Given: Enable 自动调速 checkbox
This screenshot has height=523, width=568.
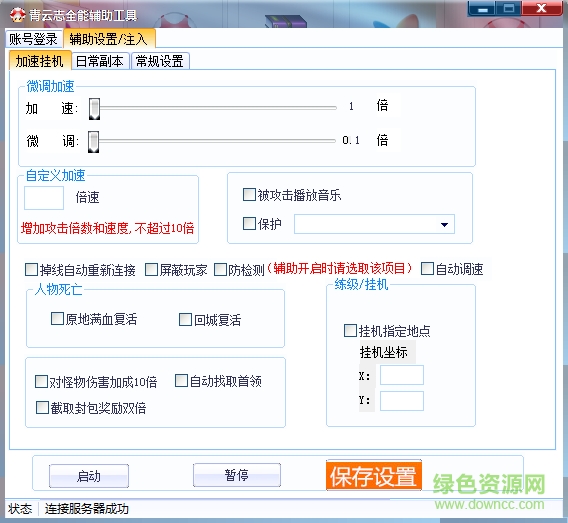Looking at the screenshot, I should click(427, 269).
